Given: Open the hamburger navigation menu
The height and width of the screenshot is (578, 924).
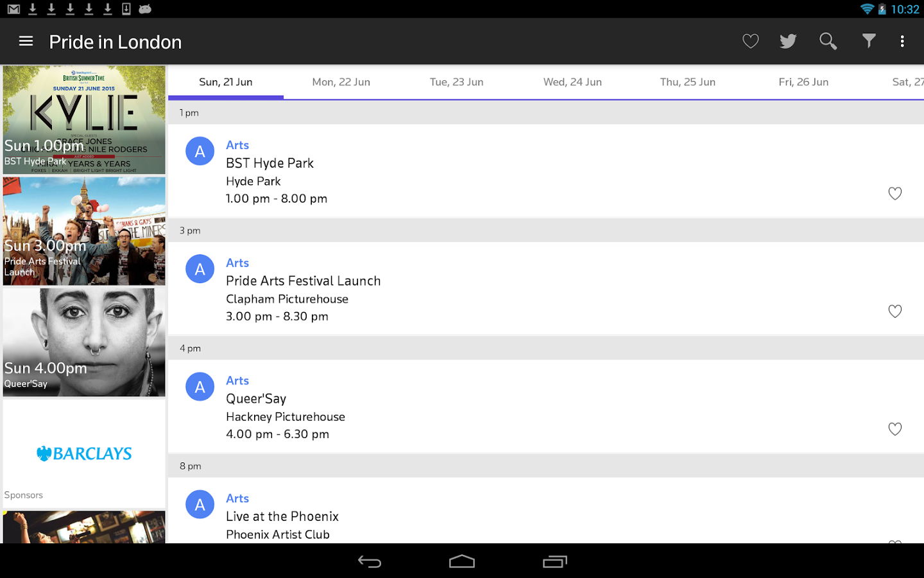Looking at the screenshot, I should click(x=26, y=41).
